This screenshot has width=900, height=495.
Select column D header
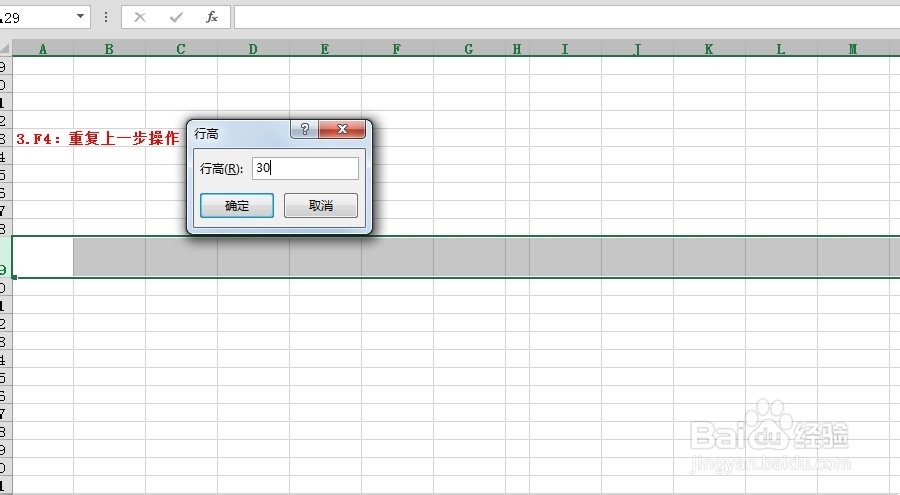(253, 49)
